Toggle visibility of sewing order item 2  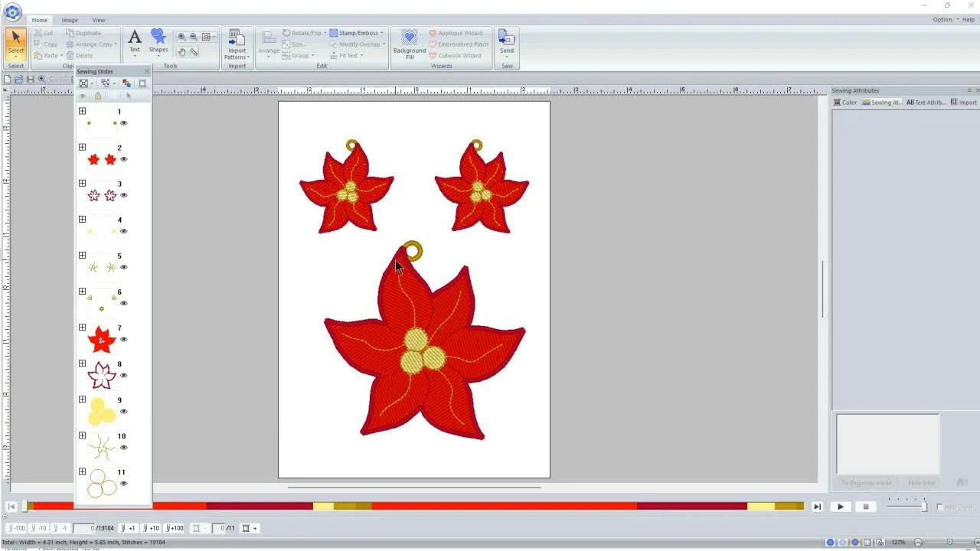pos(123,159)
